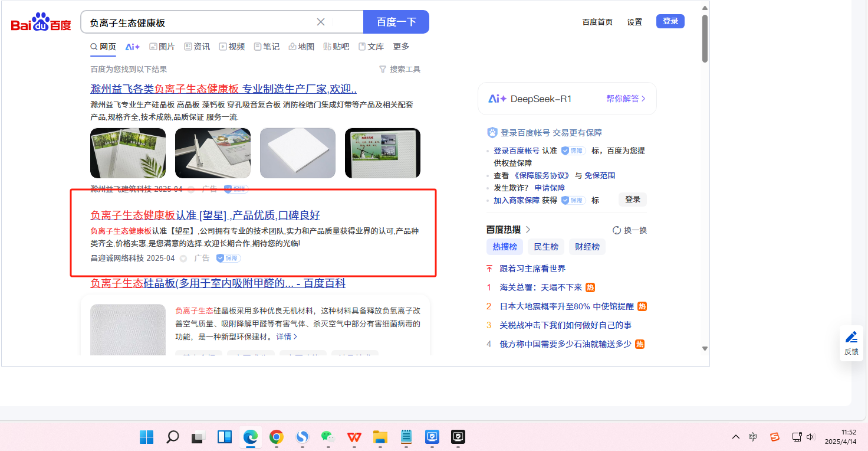868x451 pixels.
Task: Click the 百度一下 search button
Action: click(396, 22)
